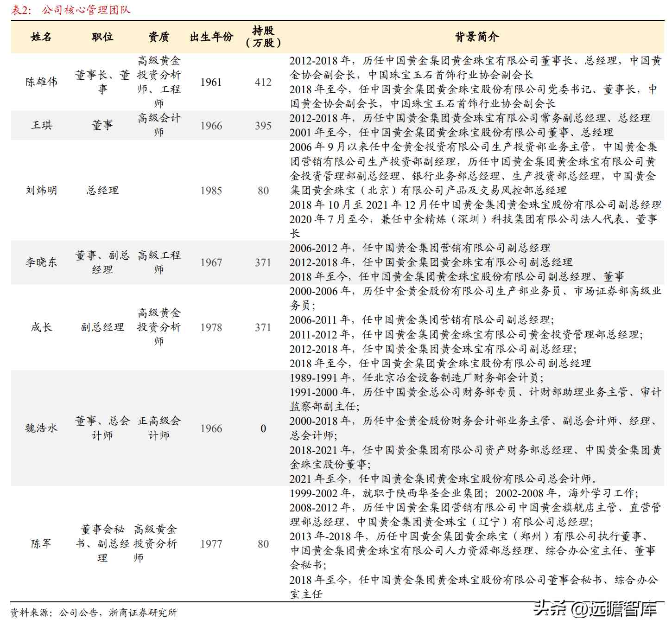Click 魏浩水's shareholding value 0
Screen dimensions: 672x632
tap(263, 428)
